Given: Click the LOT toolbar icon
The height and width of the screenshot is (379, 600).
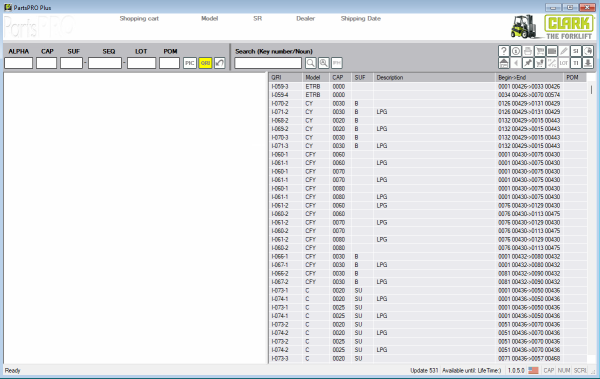Looking at the screenshot, I should coord(564,63).
